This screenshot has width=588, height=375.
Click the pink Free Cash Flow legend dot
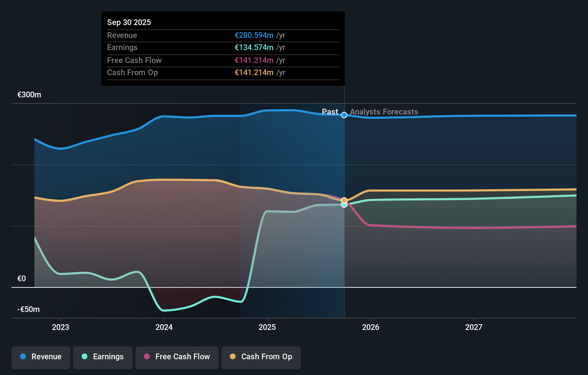147,356
